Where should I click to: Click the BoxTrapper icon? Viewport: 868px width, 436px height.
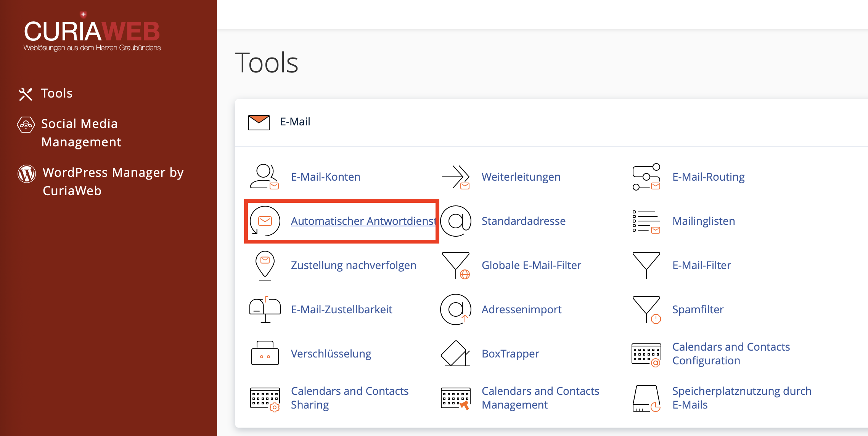click(x=456, y=353)
